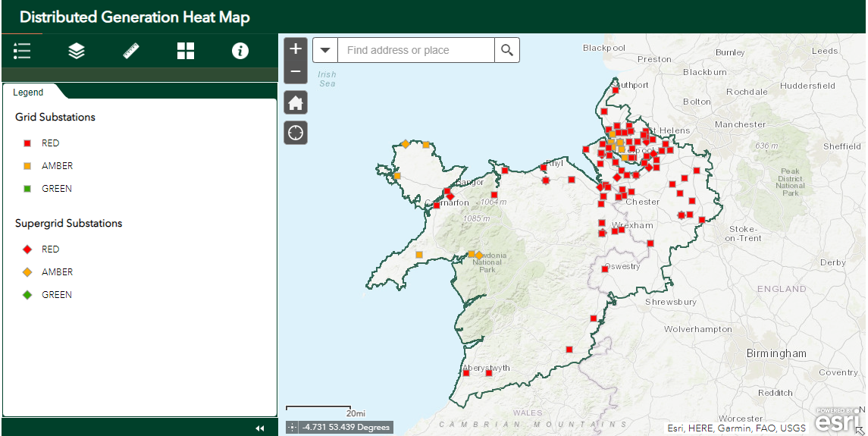Return to the default map extent

[296, 102]
